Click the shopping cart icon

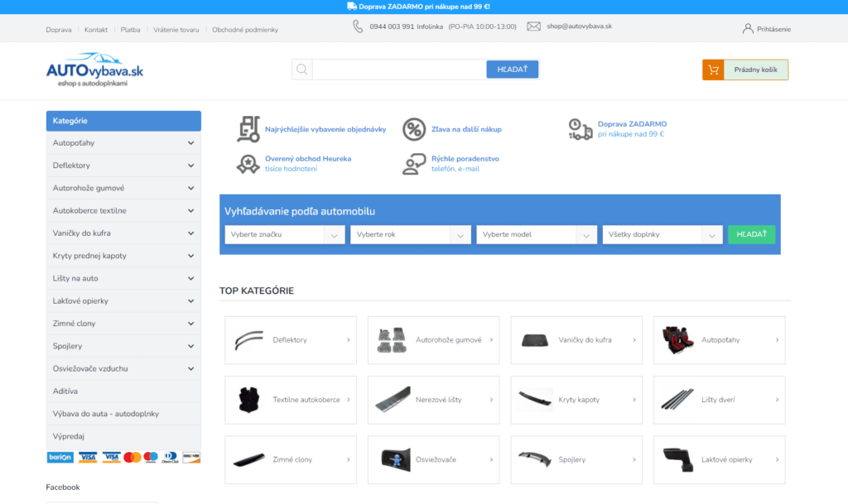713,70
